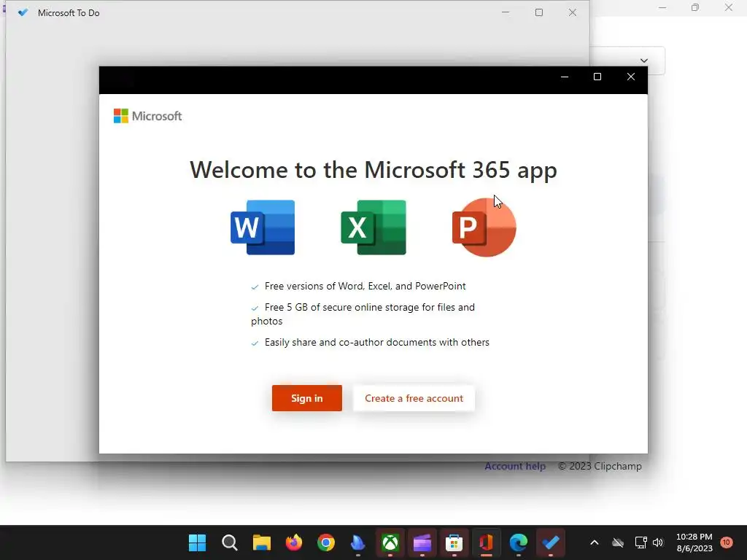Close the Microsoft To Do window

(x=573, y=13)
